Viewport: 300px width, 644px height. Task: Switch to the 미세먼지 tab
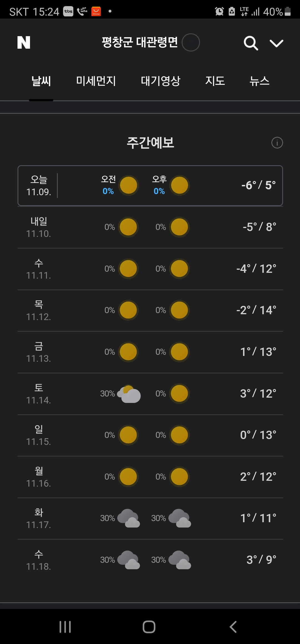[x=96, y=81]
